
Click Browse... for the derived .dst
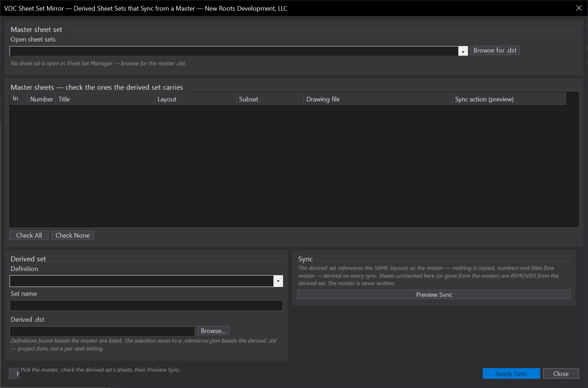(x=213, y=331)
